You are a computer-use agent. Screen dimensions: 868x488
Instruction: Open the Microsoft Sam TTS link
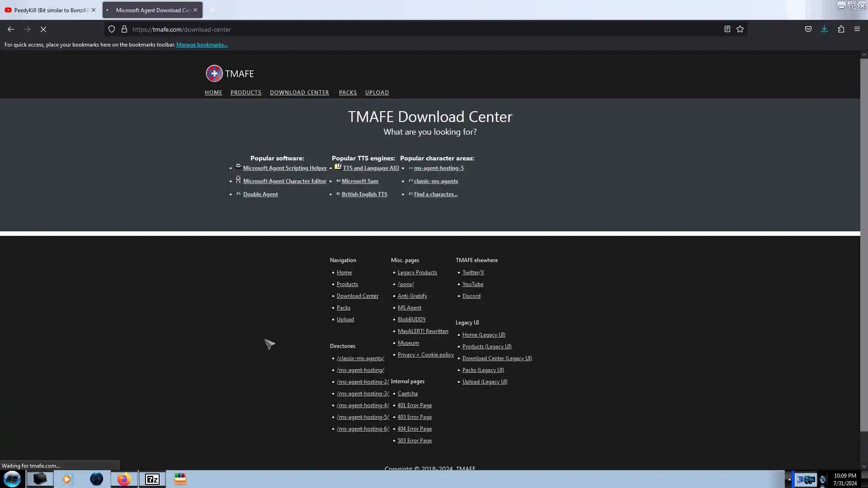coord(360,181)
